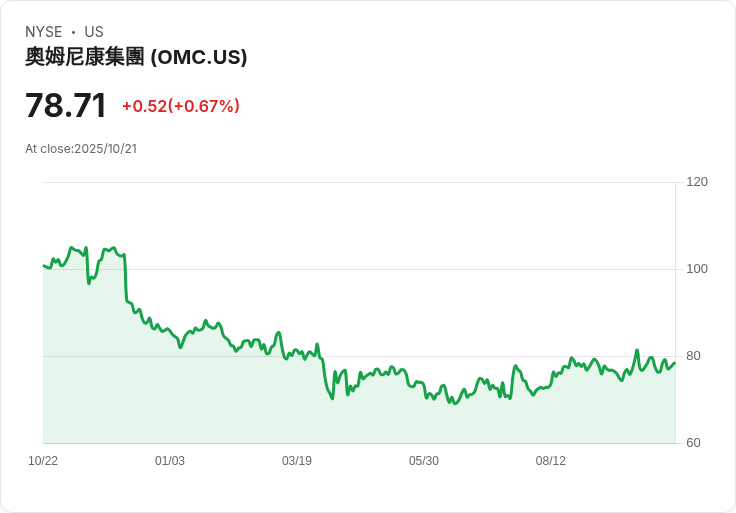
Task: Click the 03/19 date on the x-axis
Action: coord(297,461)
